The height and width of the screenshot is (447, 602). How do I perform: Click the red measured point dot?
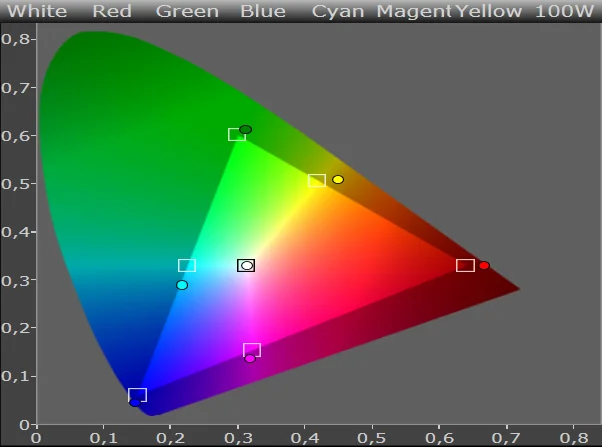(484, 265)
